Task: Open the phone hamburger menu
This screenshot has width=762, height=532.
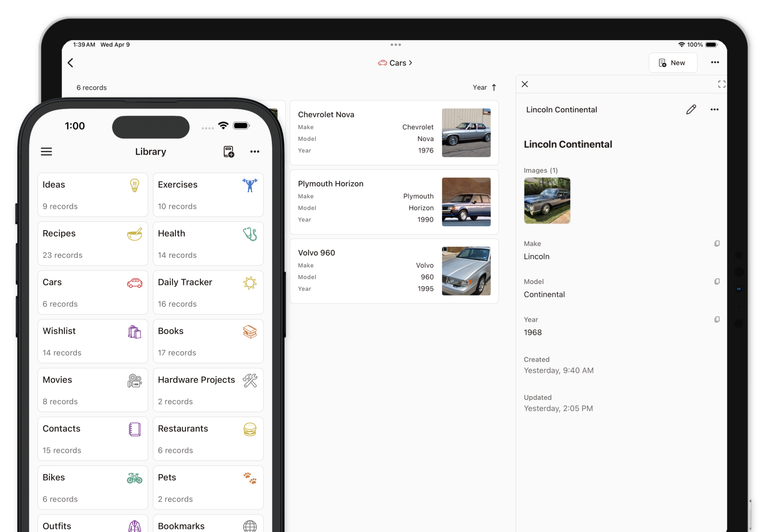Action: click(47, 152)
